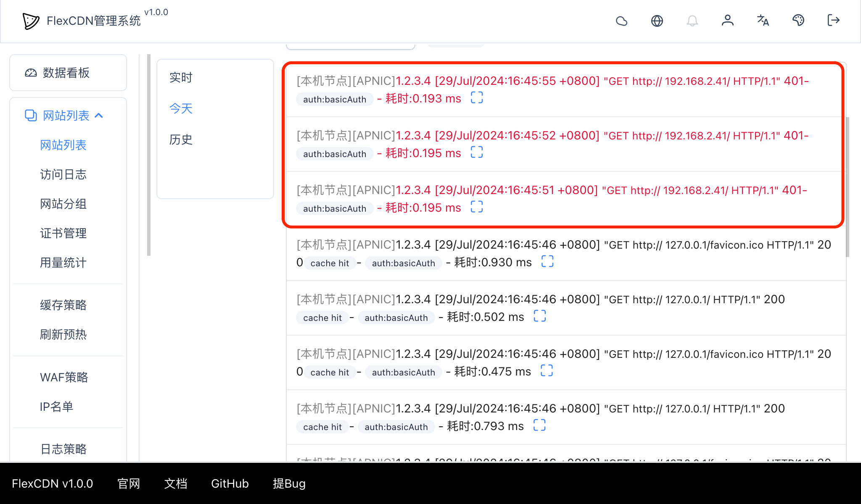The height and width of the screenshot is (504, 861).
Task: Toggle the auth:basicAuth tag on a log
Action: click(334, 99)
